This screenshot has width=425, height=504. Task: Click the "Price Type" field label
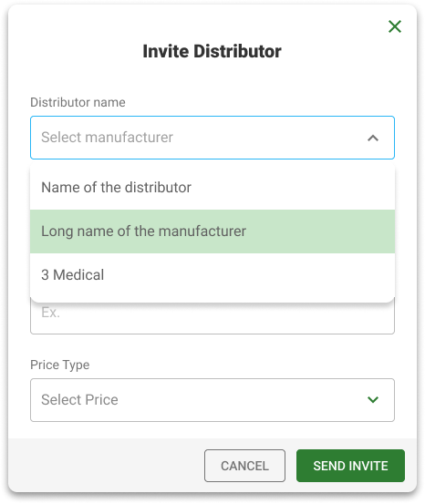pyautogui.click(x=60, y=365)
